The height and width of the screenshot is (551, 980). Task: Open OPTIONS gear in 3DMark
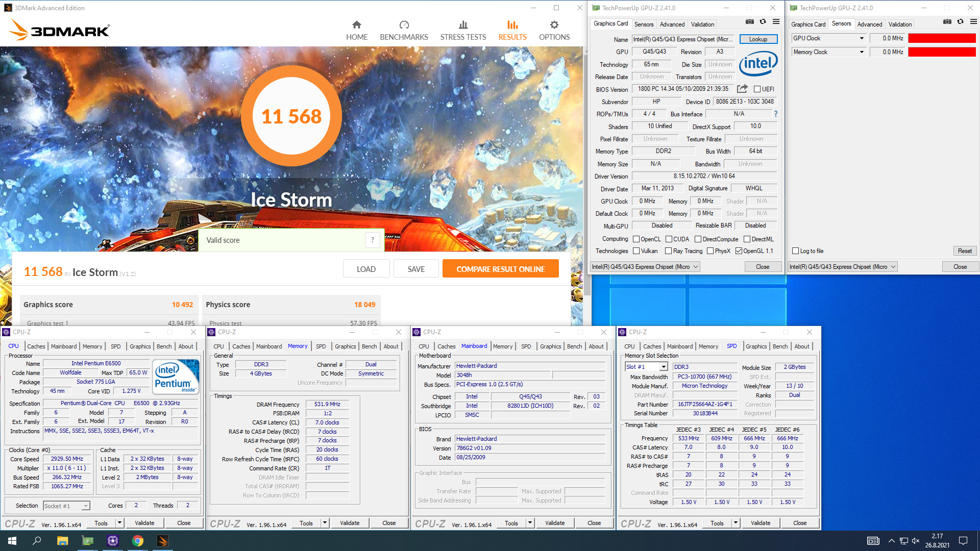554,31
